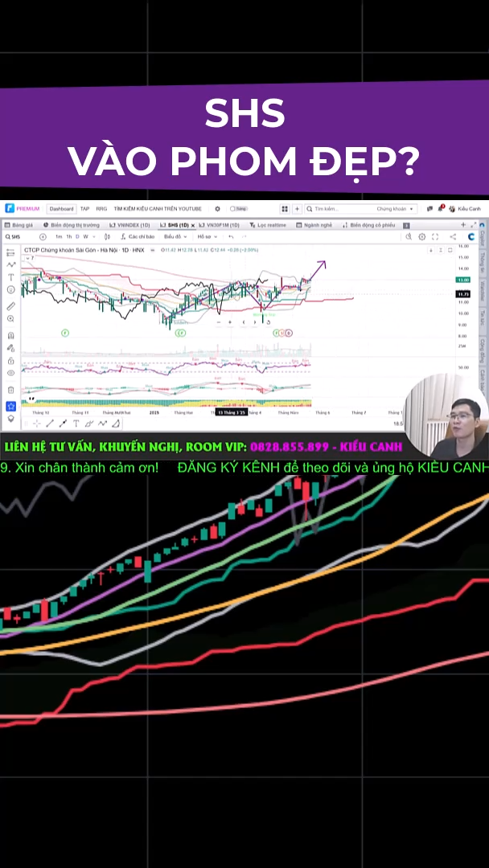Click TÌM KIẾM KIỀU CANH TRÊN YOUTUBE link
The height and width of the screenshot is (868, 489).
click(x=158, y=209)
